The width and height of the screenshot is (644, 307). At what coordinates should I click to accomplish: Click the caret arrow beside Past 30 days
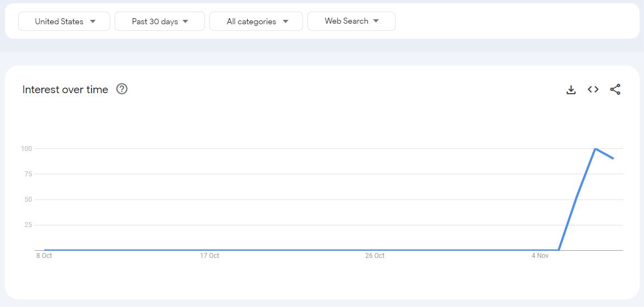[x=186, y=21]
